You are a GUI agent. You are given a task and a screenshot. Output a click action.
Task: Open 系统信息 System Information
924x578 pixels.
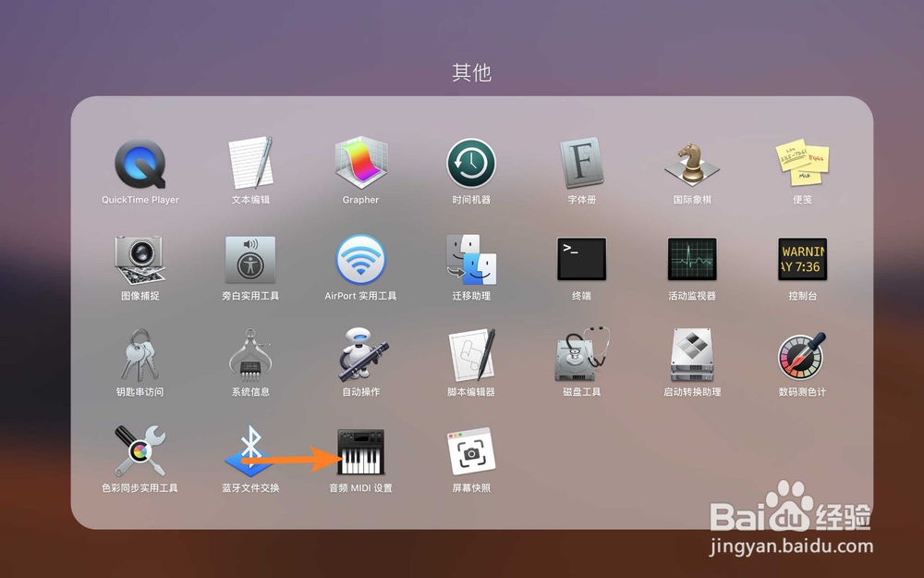[x=250, y=355]
